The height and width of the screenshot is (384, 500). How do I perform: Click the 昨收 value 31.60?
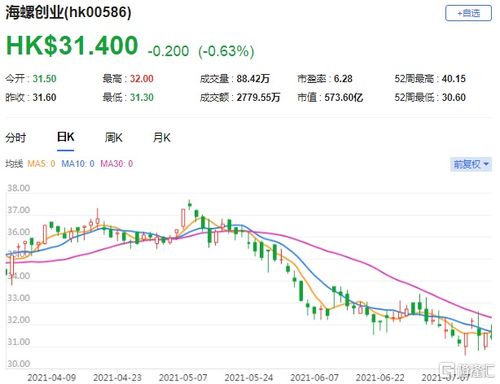(45, 97)
